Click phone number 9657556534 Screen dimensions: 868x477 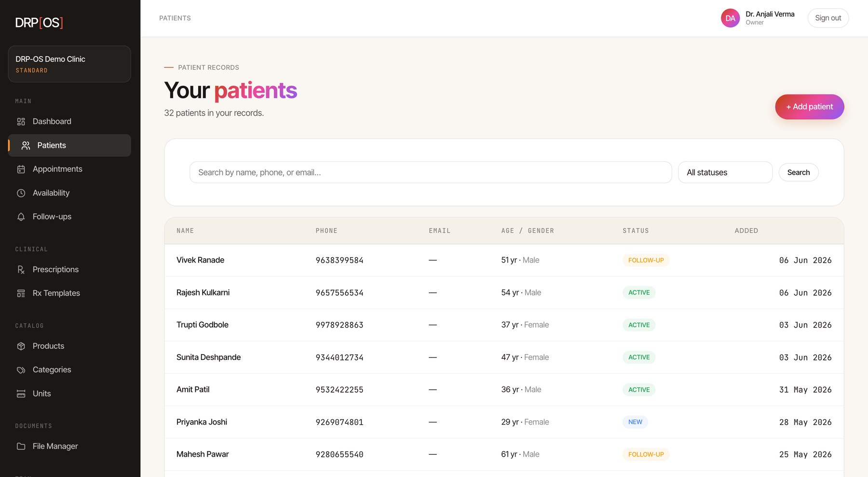coord(339,293)
